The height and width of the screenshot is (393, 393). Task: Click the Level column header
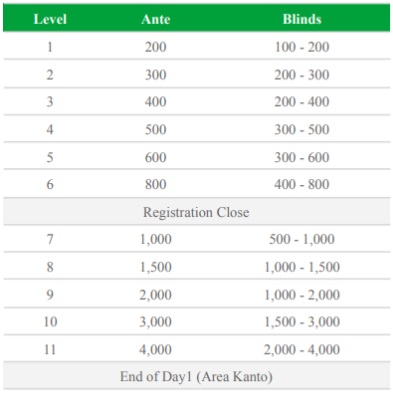click(x=50, y=19)
